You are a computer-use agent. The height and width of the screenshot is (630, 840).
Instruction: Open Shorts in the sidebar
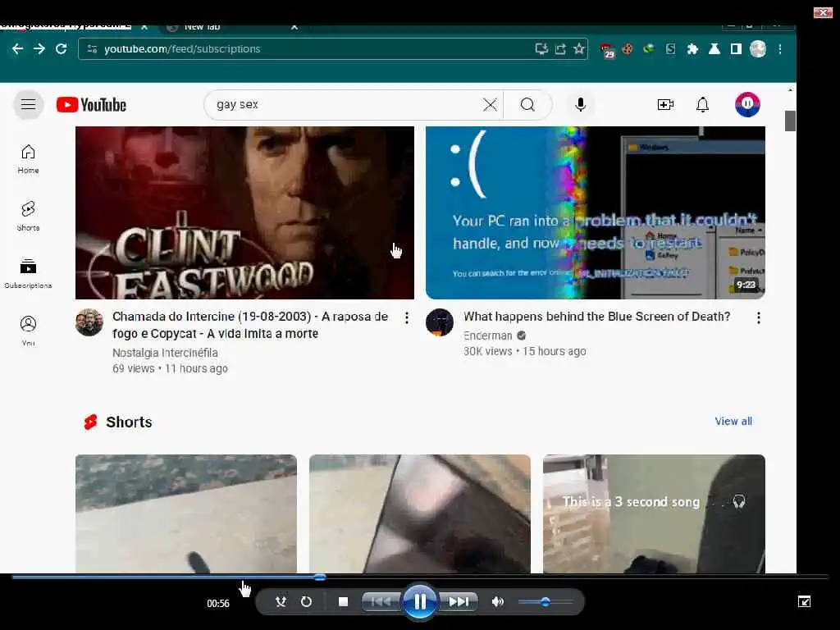(x=29, y=217)
